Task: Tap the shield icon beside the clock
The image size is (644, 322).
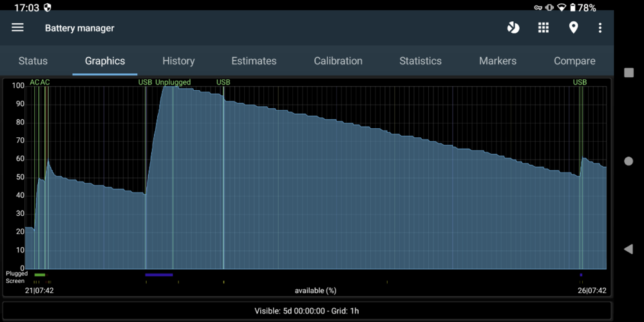Action: [47, 7]
